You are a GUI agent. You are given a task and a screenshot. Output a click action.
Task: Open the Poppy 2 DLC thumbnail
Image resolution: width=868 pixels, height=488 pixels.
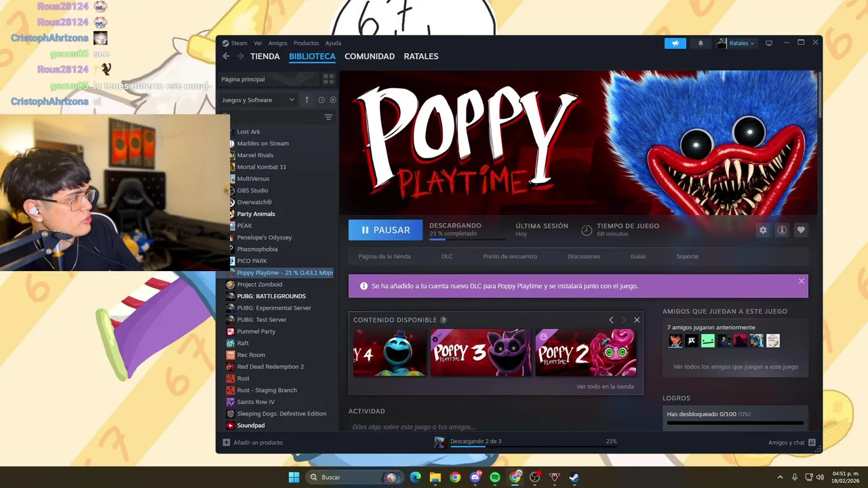[585, 352]
